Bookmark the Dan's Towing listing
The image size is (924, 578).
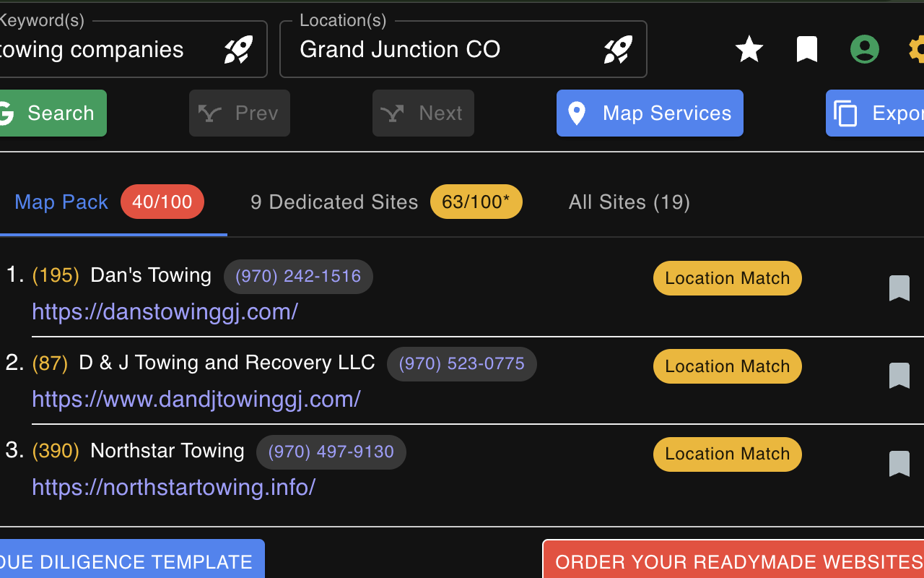pyautogui.click(x=899, y=288)
